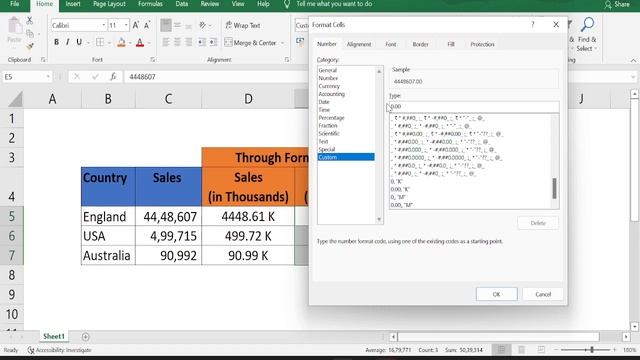Switch to Normal view in status bar

point(501,350)
